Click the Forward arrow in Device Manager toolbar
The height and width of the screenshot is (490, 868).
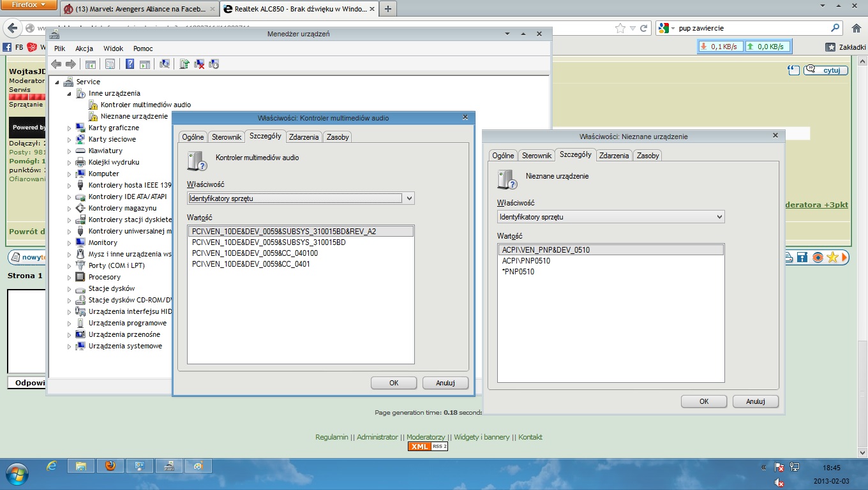click(x=71, y=64)
